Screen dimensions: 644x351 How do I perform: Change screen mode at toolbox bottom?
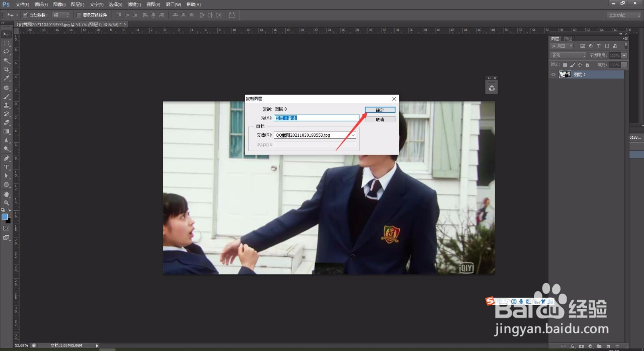[x=6, y=238]
